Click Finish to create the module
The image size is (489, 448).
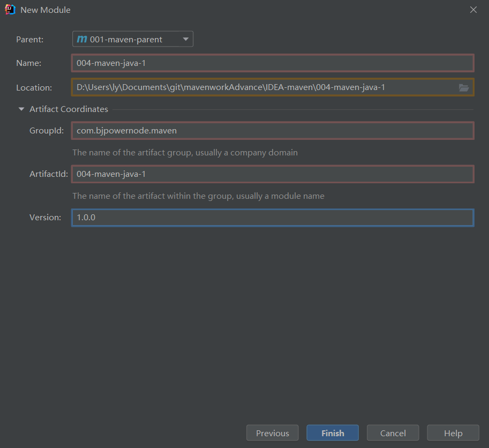tap(333, 433)
